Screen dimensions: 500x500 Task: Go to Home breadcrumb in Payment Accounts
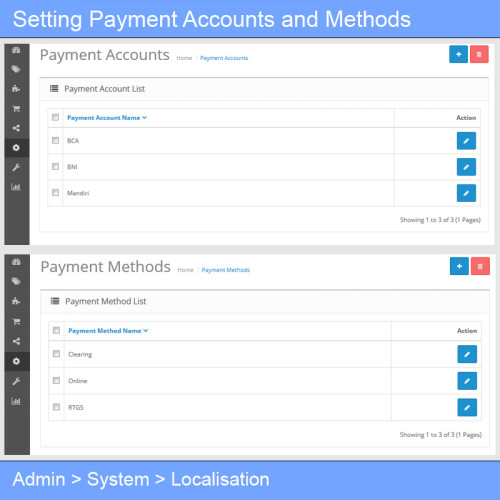pyautogui.click(x=184, y=58)
